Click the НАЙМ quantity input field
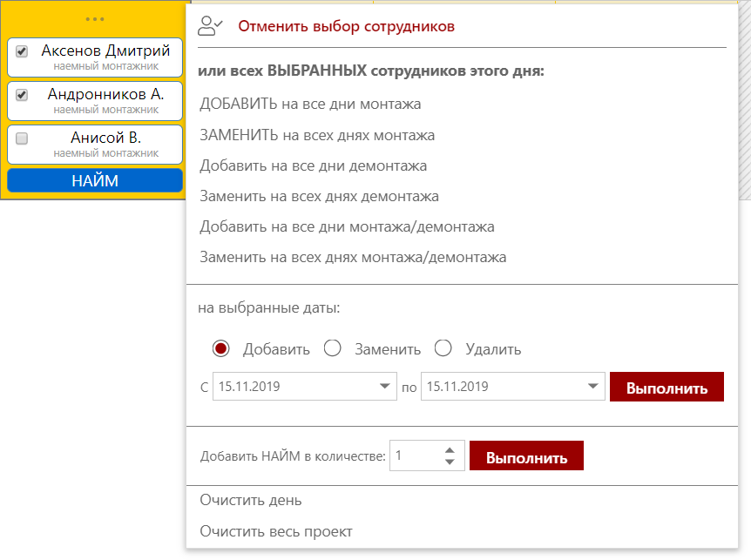751x560 pixels. [414, 455]
